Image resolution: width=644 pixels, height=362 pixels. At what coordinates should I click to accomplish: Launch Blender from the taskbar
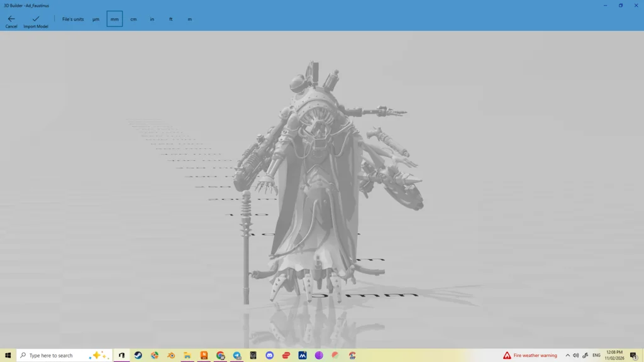click(171, 355)
